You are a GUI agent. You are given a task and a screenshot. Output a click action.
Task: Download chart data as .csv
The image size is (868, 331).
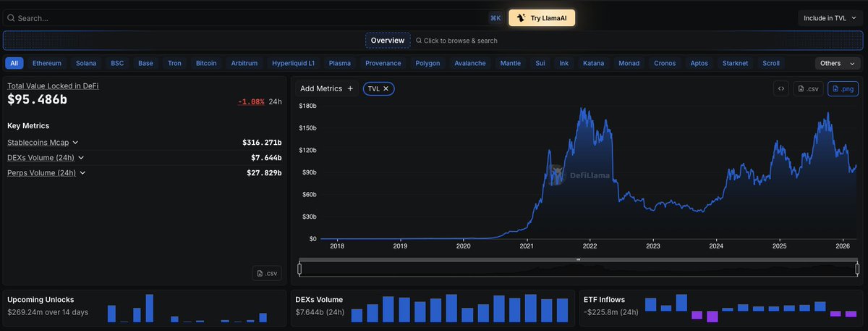(808, 88)
